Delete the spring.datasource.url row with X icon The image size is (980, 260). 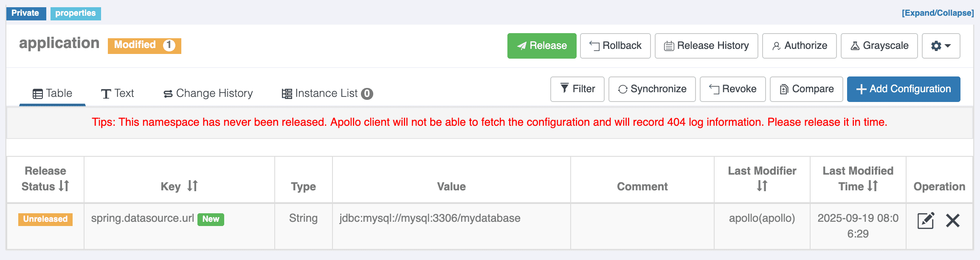(x=952, y=220)
